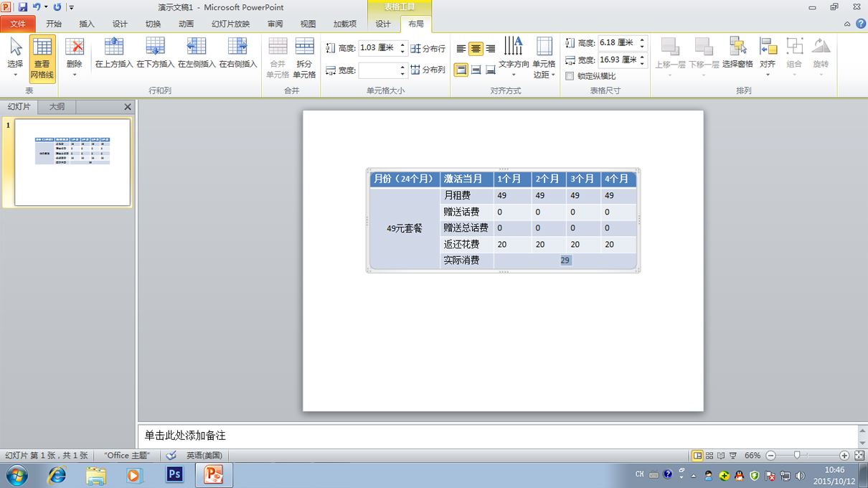Viewport: 868px width, 488px height.
Task: Click the 激活当月 header cell
Action: [x=467, y=179]
